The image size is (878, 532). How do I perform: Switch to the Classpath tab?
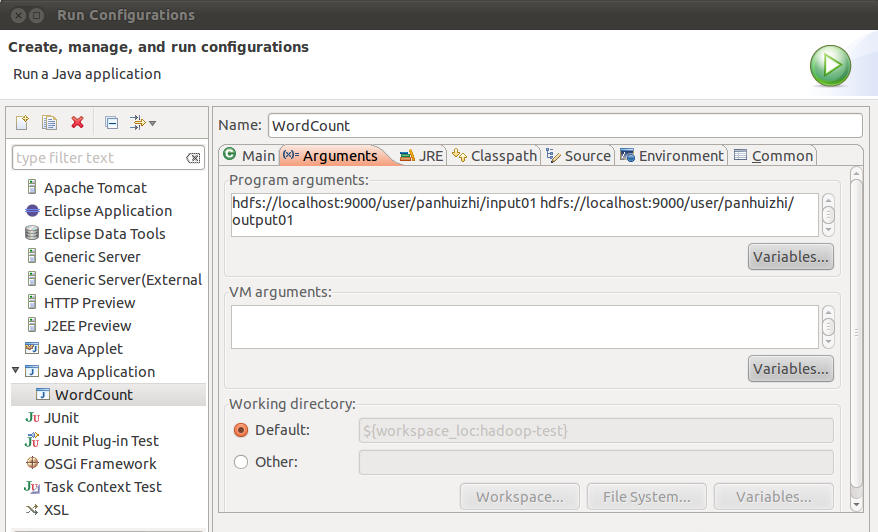[494, 155]
